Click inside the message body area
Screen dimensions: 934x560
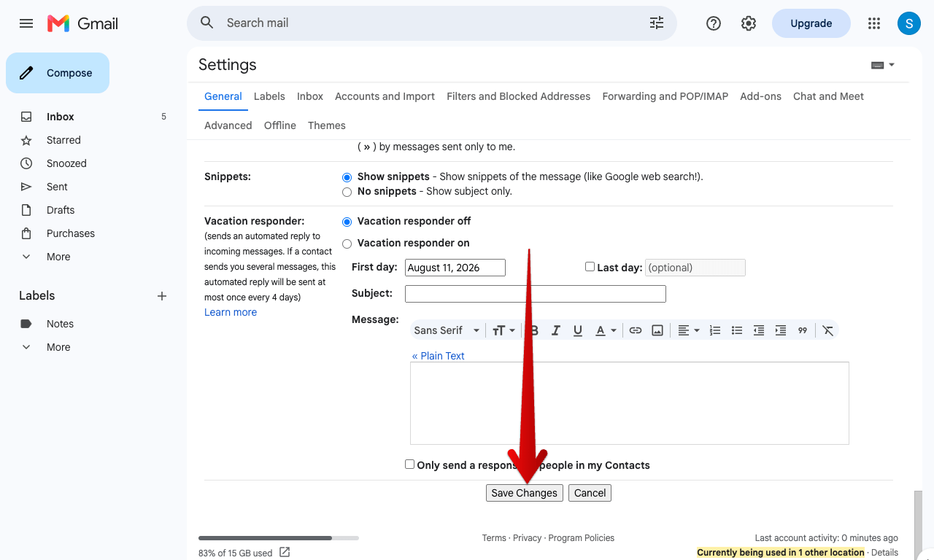click(x=630, y=403)
